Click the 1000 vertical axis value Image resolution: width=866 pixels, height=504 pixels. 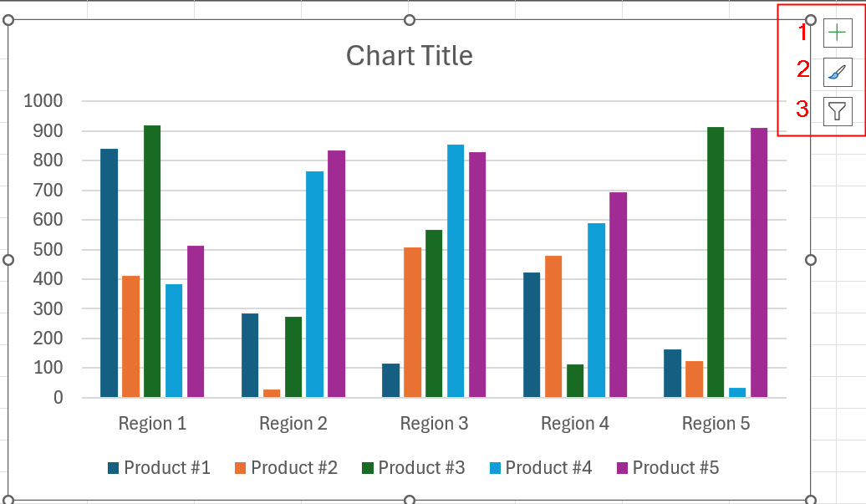pyautogui.click(x=43, y=101)
